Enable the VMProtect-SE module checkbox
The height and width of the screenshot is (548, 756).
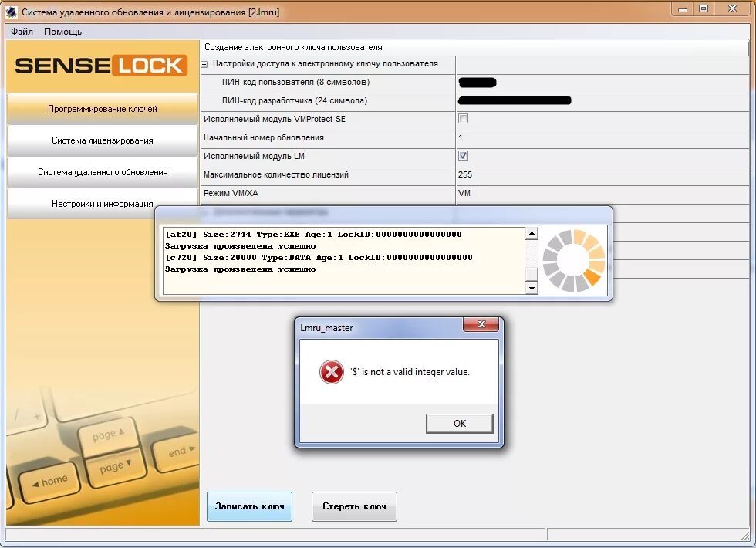[x=464, y=119]
